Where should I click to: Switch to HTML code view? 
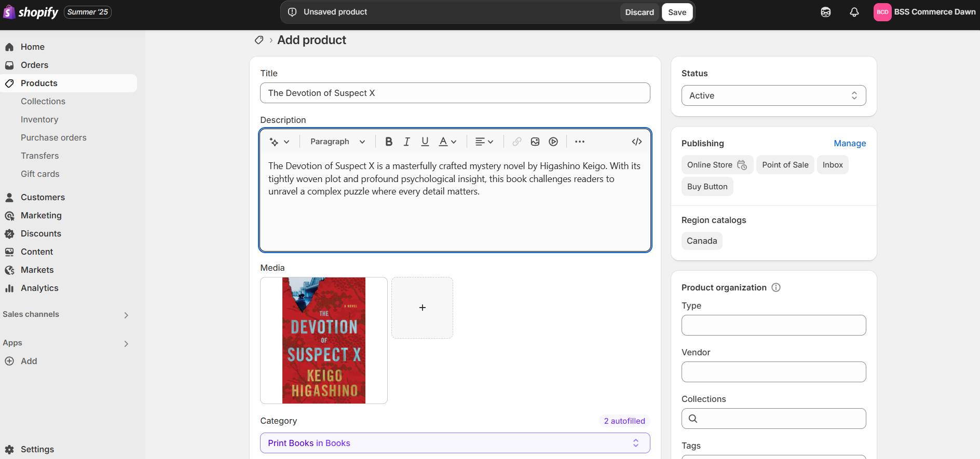pos(637,142)
